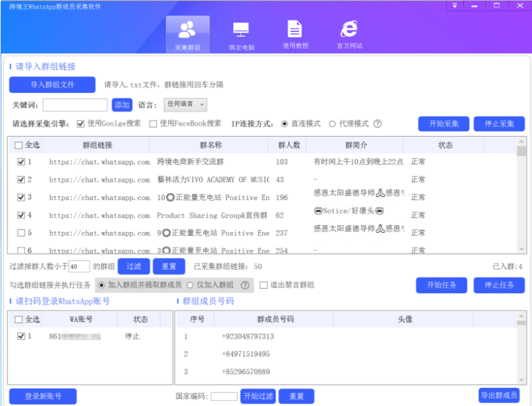View 使用教程 document icon
The height and width of the screenshot is (406, 532).
(294, 28)
